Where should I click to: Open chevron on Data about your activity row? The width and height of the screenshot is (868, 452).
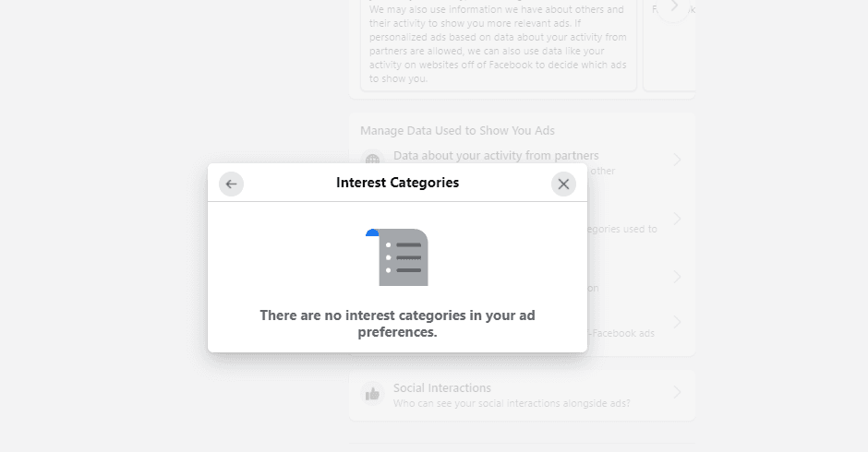677,161
